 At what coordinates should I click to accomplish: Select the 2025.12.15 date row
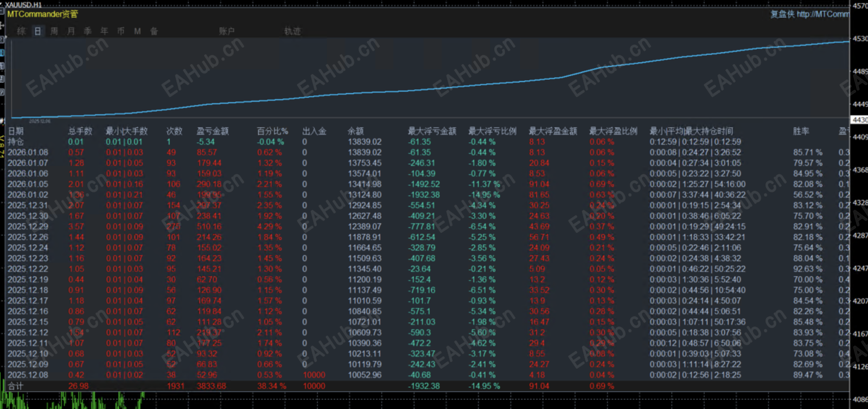(x=28, y=322)
